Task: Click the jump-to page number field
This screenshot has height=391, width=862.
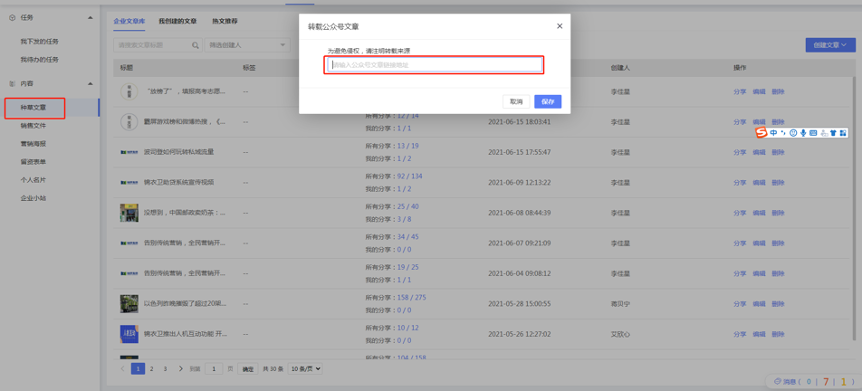Action: tap(214, 368)
